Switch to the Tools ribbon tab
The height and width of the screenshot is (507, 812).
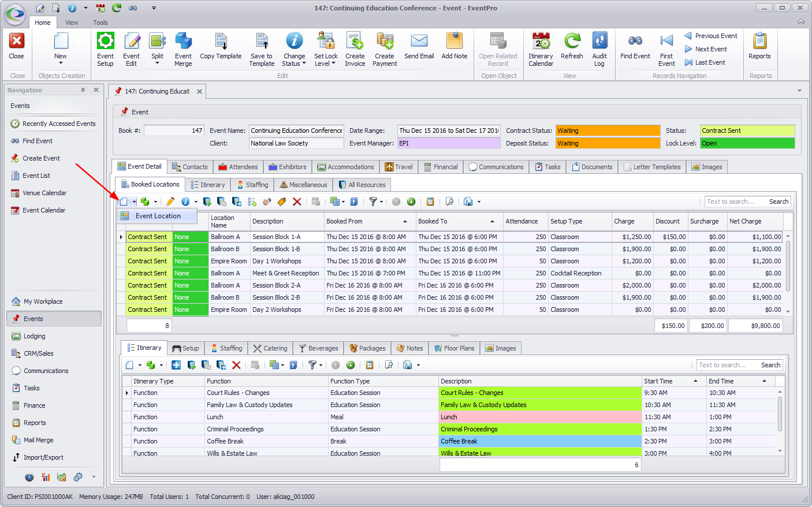100,23
